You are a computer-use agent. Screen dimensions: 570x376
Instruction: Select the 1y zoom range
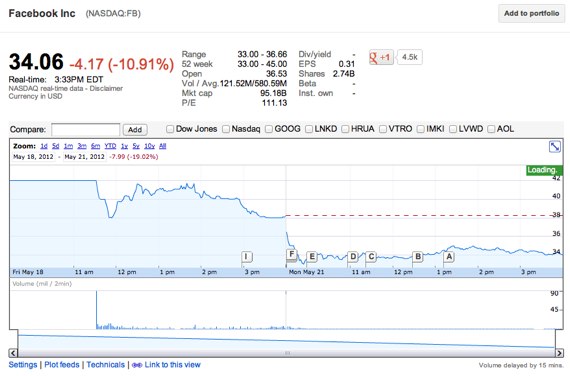pos(124,146)
